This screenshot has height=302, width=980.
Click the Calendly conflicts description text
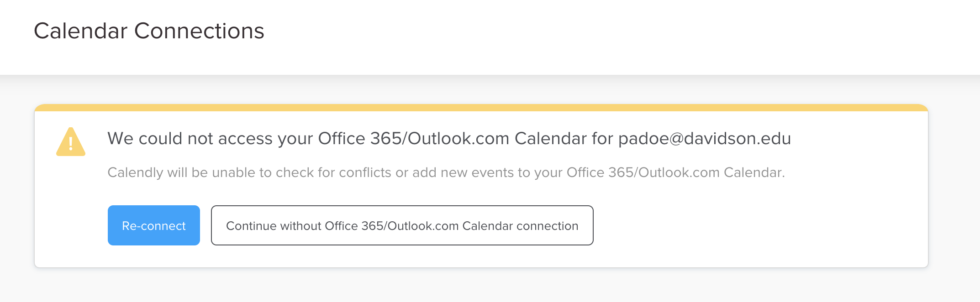pyautogui.click(x=446, y=172)
